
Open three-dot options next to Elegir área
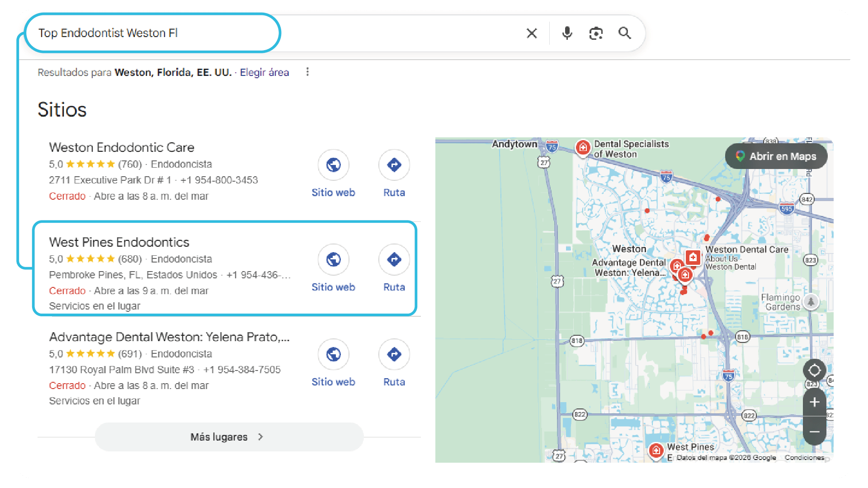click(x=307, y=72)
